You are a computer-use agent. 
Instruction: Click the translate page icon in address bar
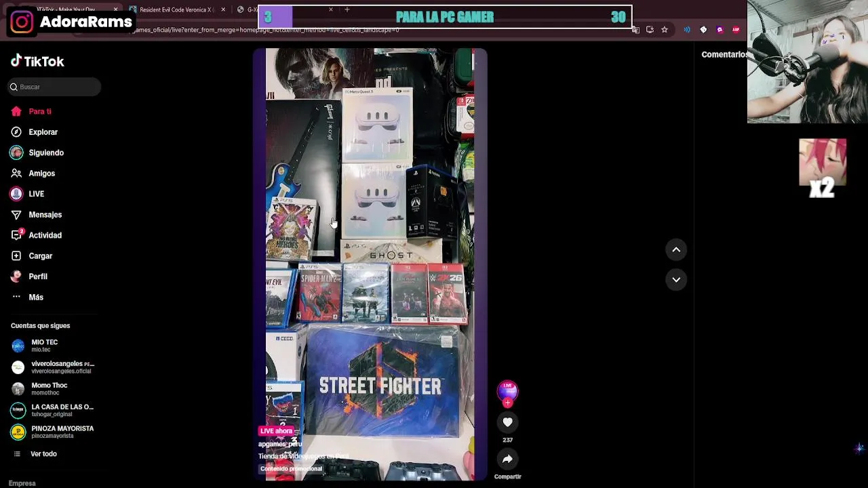635,29
